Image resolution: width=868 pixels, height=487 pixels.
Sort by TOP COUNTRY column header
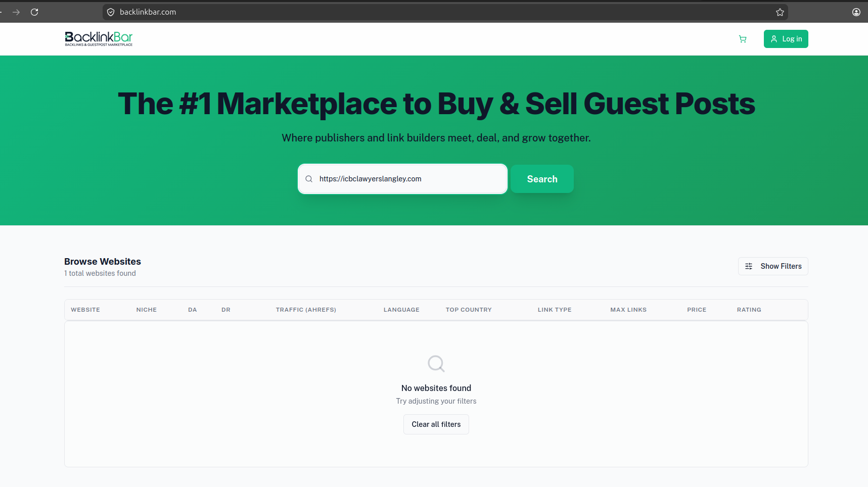tap(469, 310)
